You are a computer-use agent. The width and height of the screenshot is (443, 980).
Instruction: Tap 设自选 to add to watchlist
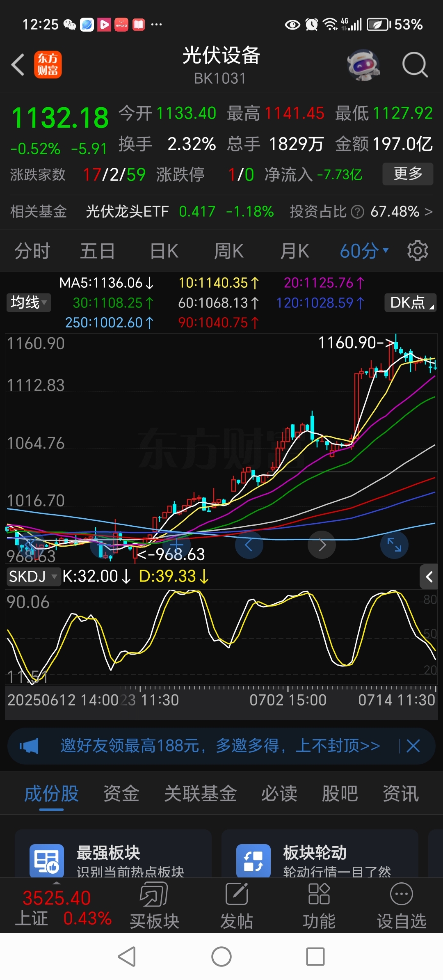(402, 906)
